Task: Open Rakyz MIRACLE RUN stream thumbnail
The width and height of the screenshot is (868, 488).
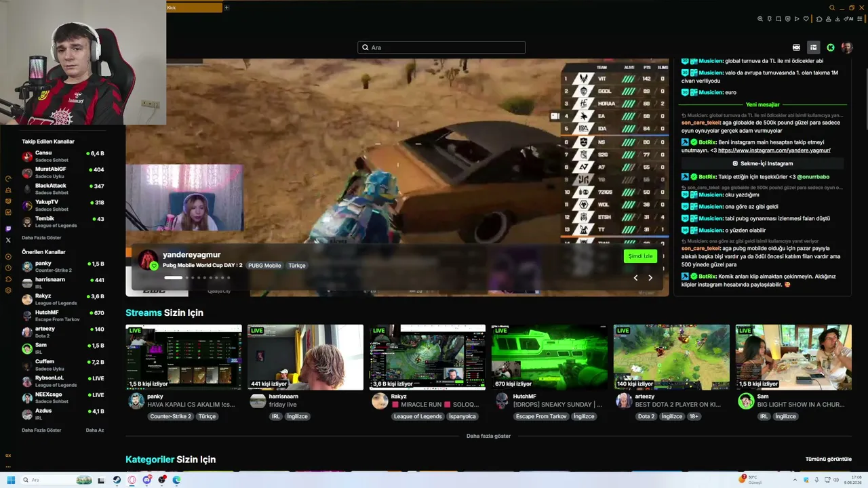Action: [x=427, y=357]
